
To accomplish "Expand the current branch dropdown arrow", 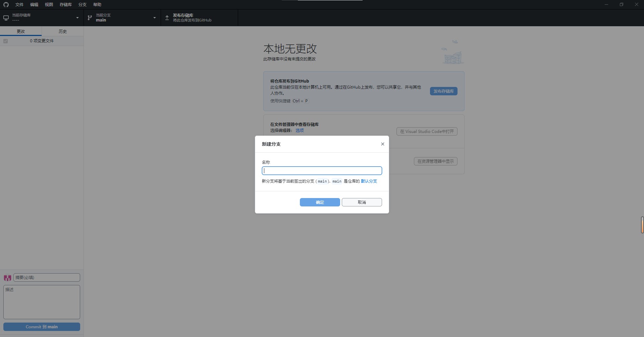I will tap(155, 18).
